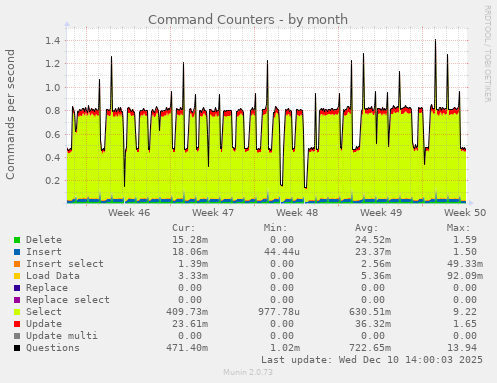Click the Week 49 axis label
The height and width of the screenshot is (383, 497).
tap(381, 213)
